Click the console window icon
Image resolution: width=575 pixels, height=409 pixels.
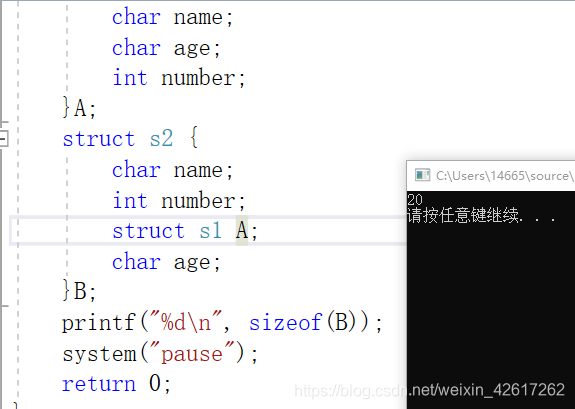coord(422,175)
